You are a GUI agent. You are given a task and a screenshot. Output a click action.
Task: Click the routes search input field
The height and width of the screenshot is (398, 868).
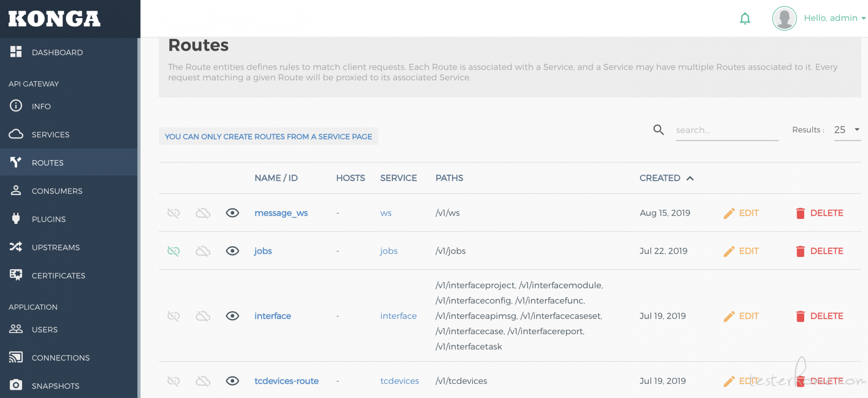point(726,130)
